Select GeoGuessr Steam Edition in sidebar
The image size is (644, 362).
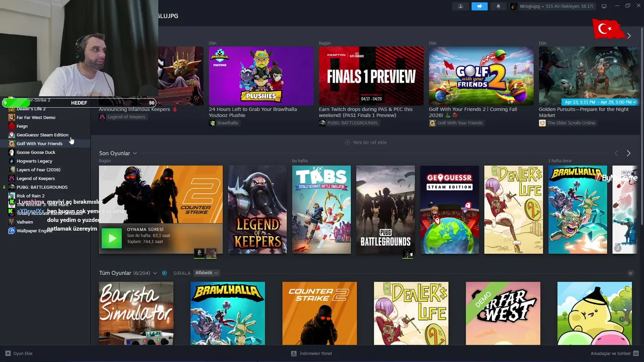(42, 135)
